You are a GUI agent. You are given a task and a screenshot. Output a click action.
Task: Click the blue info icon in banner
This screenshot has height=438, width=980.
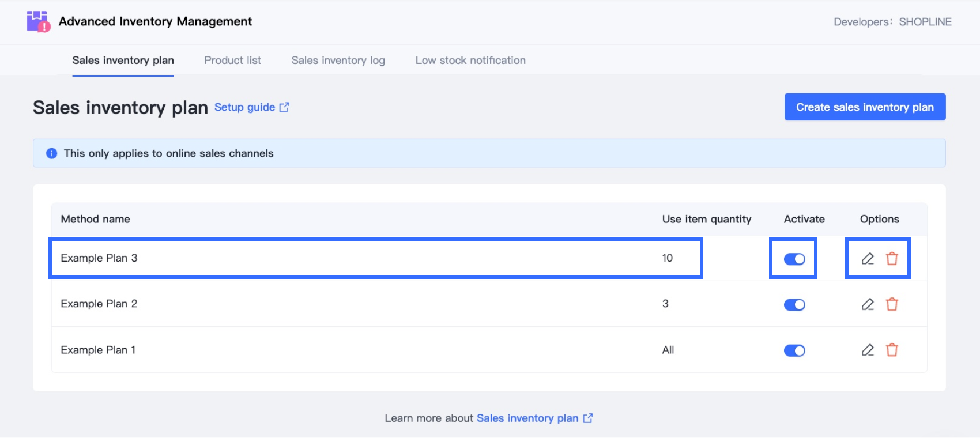tap(52, 153)
